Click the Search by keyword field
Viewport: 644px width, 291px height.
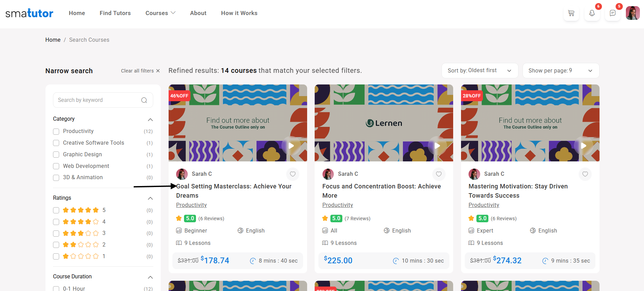[97, 100]
